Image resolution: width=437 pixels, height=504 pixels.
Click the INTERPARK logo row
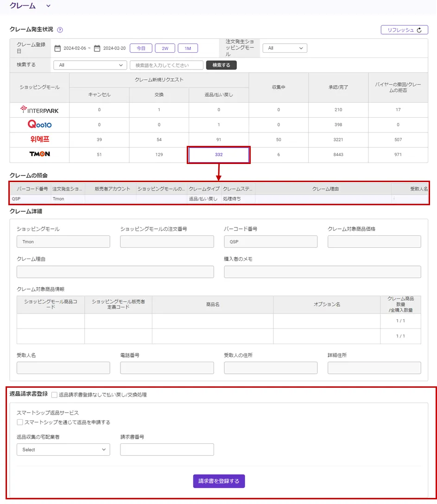tap(39, 110)
